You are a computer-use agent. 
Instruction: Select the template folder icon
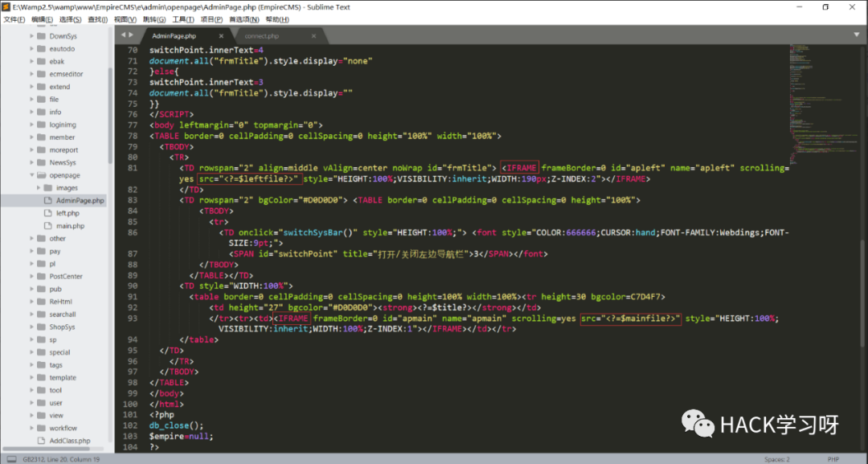point(41,378)
